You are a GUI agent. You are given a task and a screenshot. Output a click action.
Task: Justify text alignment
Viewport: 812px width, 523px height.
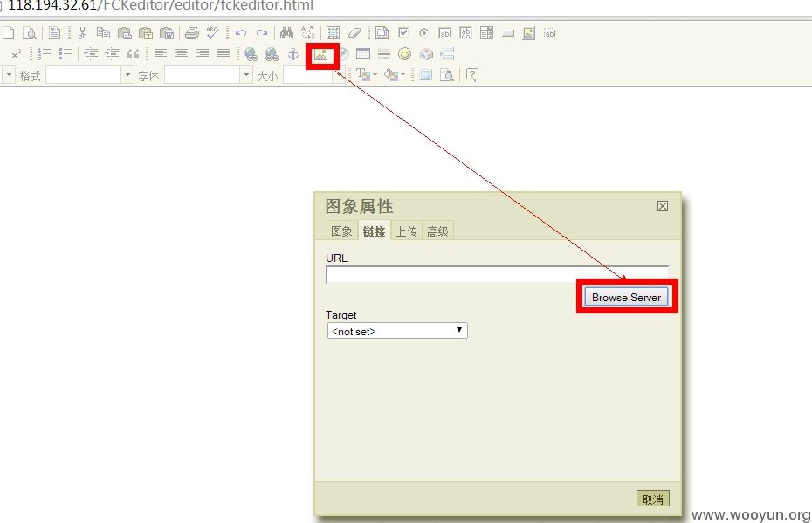tap(224, 54)
